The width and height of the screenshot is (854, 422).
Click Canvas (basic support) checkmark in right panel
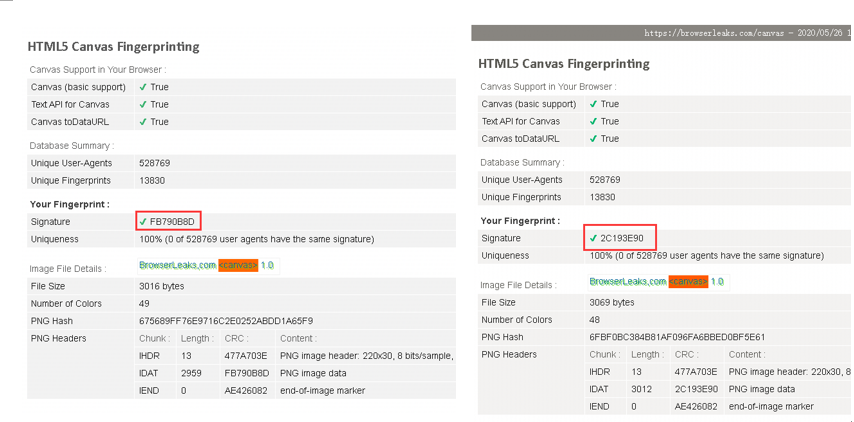point(593,104)
